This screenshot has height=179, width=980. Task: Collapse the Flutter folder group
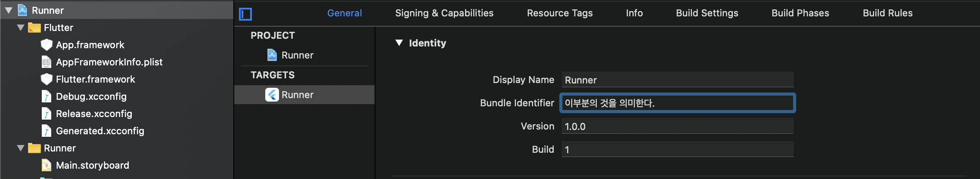20,28
